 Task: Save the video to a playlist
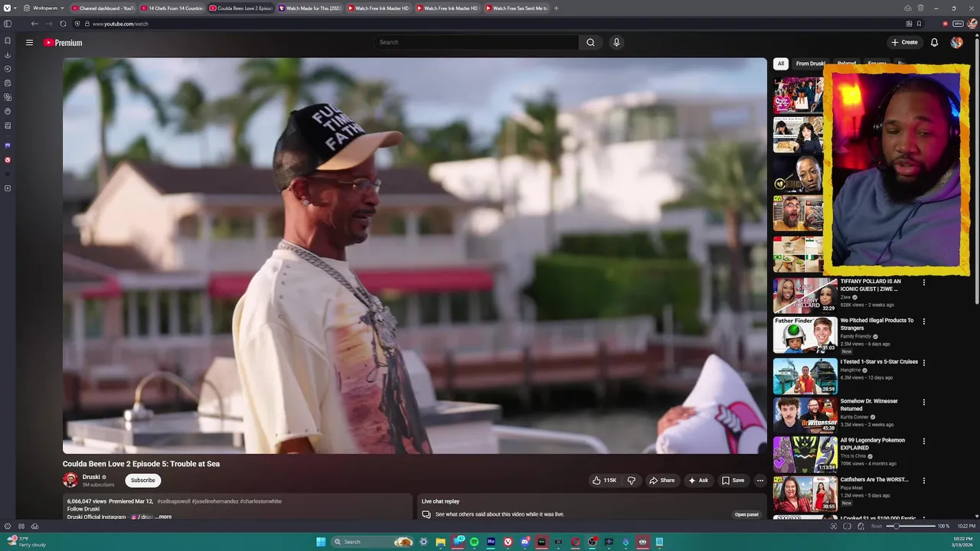(733, 481)
